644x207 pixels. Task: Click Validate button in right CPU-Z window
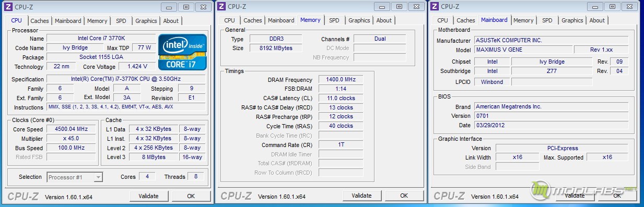coord(575,196)
